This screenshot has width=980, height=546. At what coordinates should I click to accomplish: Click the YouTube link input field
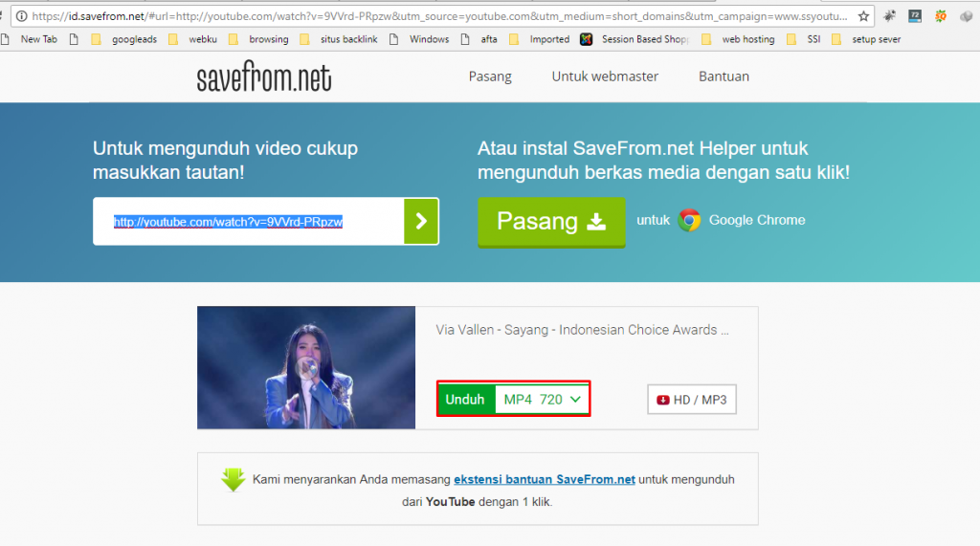pos(249,222)
